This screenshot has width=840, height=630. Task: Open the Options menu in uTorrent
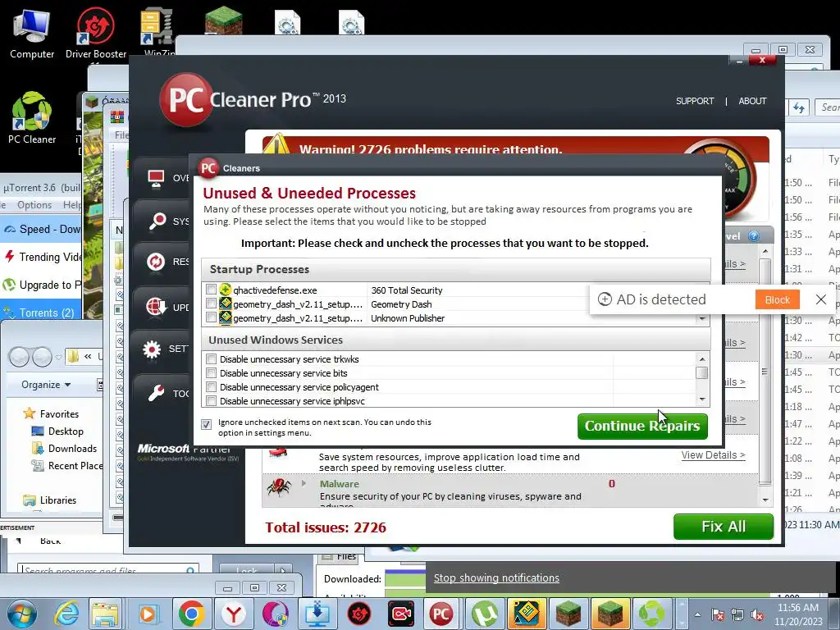pos(34,204)
